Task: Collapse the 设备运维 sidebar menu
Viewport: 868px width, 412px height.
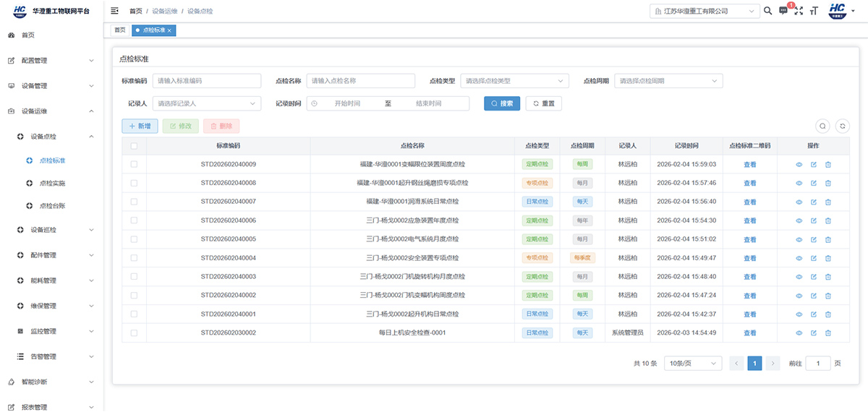Action: coord(51,111)
